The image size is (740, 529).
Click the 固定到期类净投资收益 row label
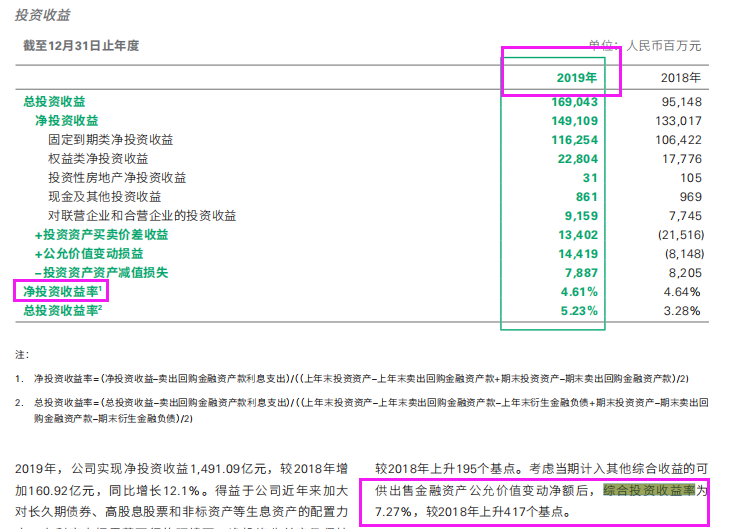pos(110,139)
